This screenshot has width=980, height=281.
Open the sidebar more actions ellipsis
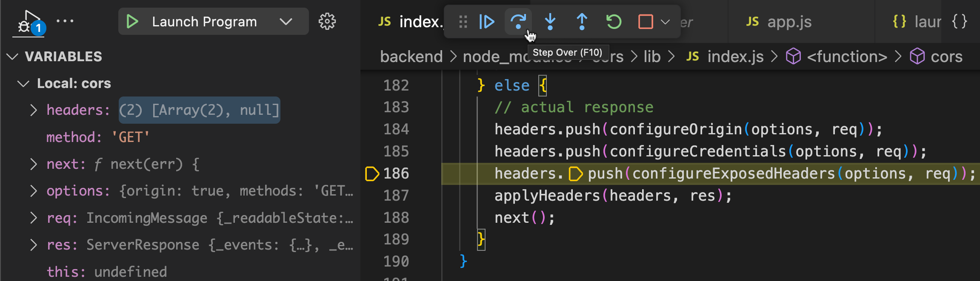pyautogui.click(x=65, y=21)
